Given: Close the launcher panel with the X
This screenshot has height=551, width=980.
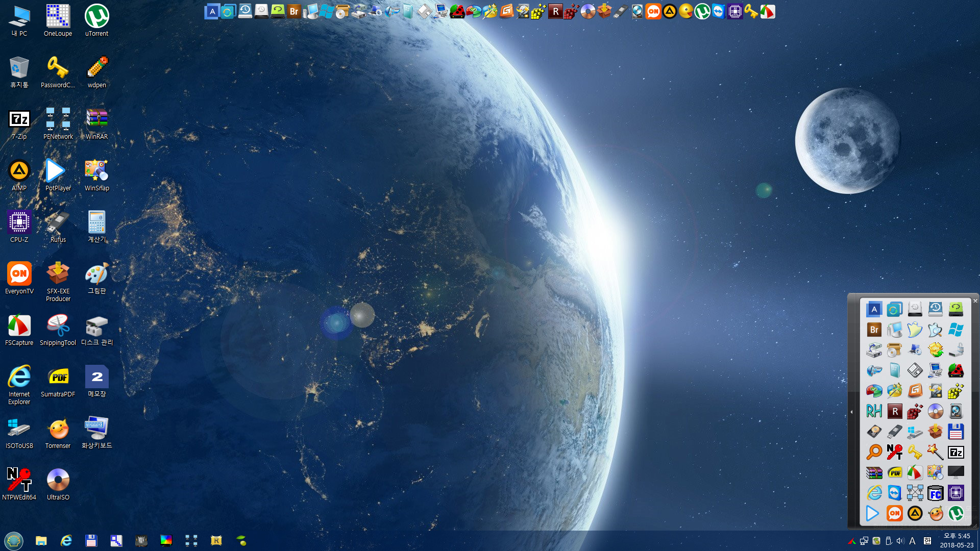Looking at the screenshot, I should click(975, 301).
